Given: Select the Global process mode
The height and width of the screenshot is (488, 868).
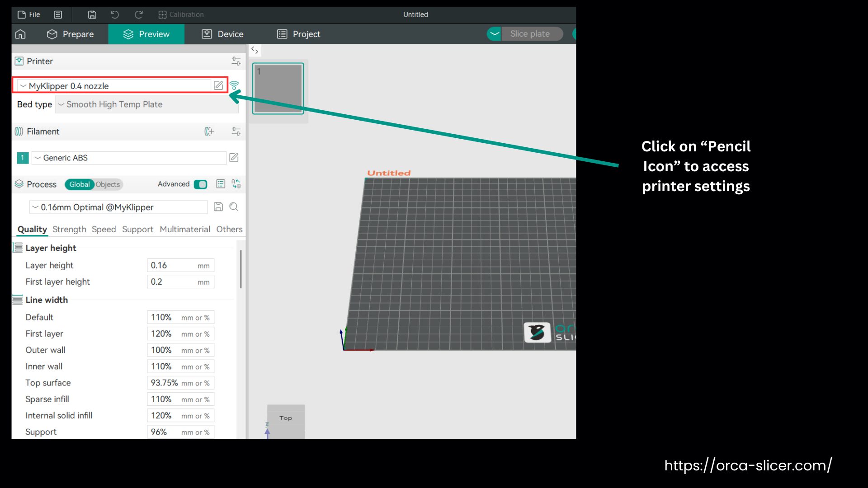Looking at the screenshot, I should click(80, 184).
